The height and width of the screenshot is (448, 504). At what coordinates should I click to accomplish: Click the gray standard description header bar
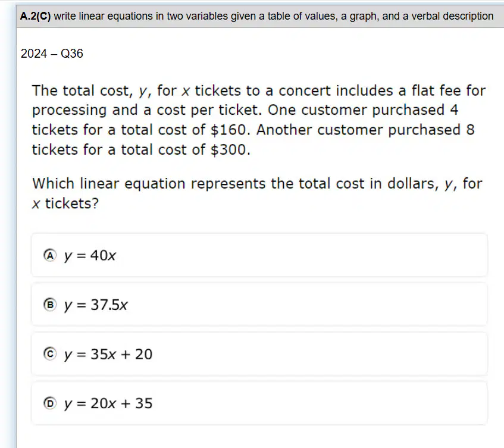(260, 16)
